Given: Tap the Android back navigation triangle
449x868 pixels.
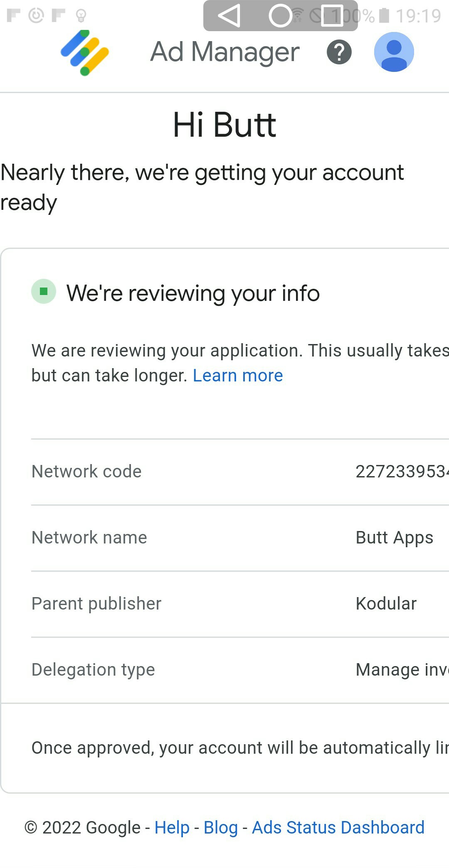Looking at the screenshot, I should pyautogui.click(x=229, y=16).
